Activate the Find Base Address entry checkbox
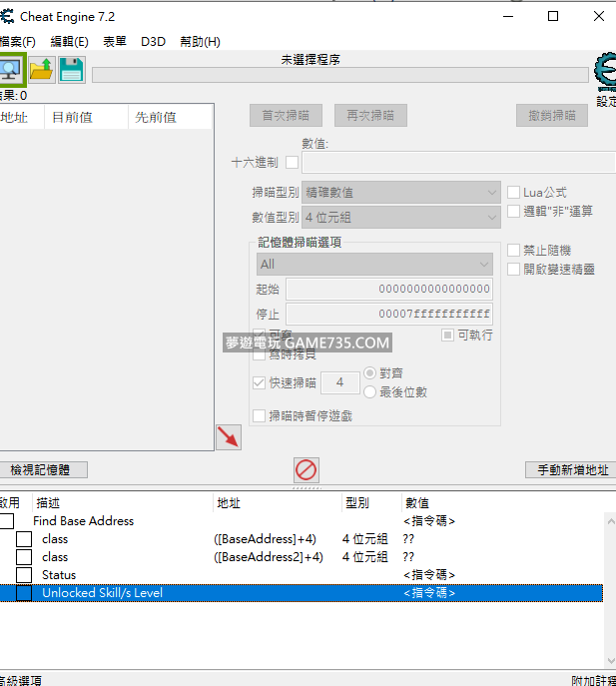The width and height of the screenshot is (616, 686). [x=7, y=520]
